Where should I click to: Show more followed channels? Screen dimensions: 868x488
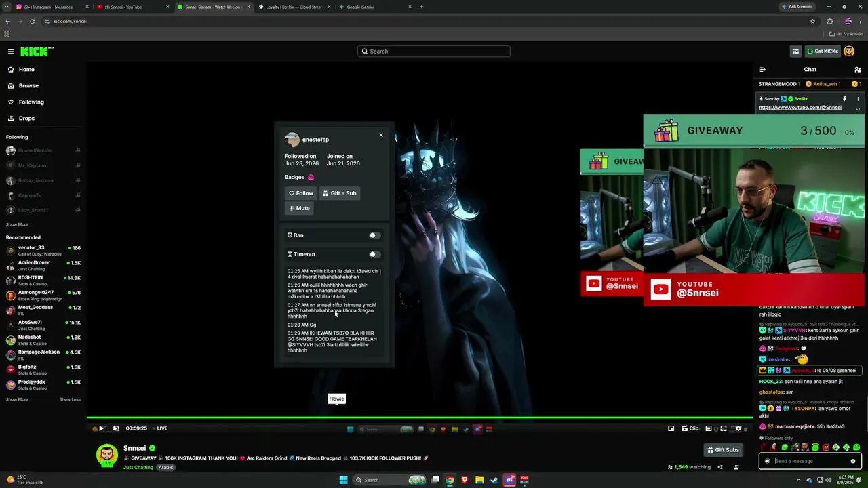(x=17, y=224)
